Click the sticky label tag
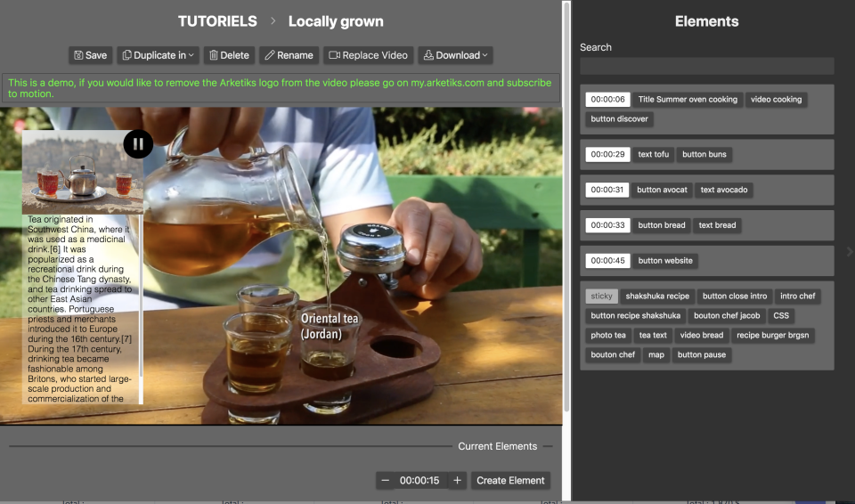 (601, 297)
